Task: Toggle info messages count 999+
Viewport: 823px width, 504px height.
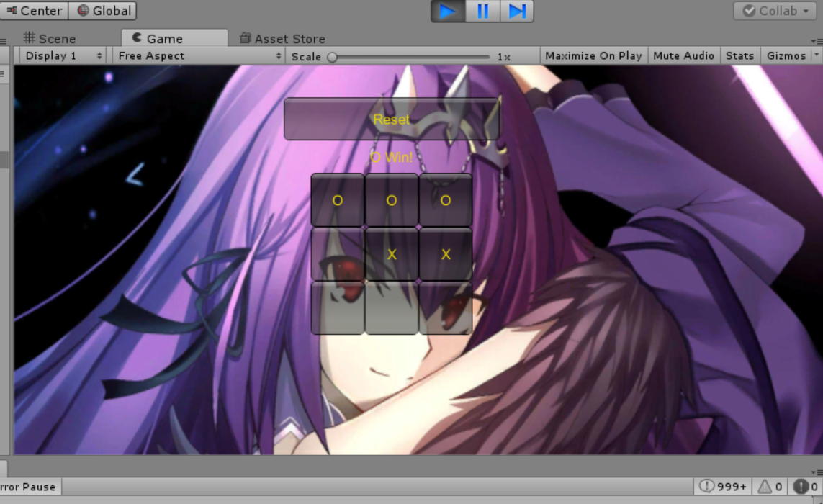Action: tap(723, 487)
